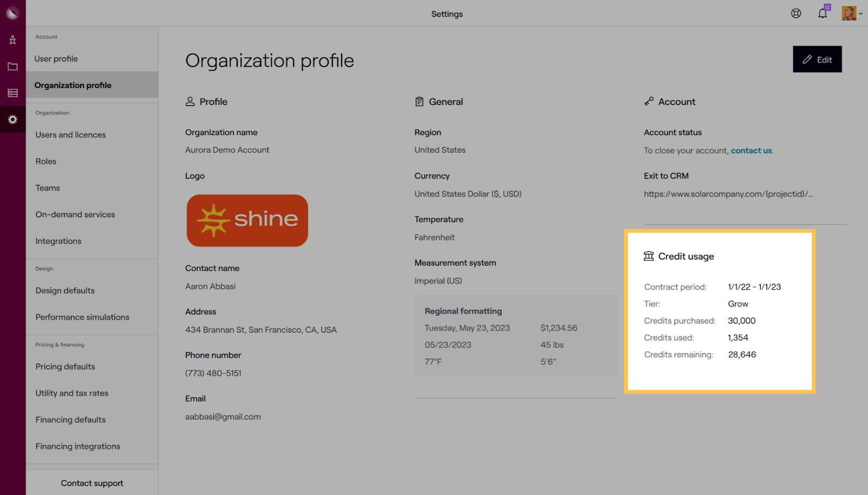Open the help lifebuoy icon
Screen dimensions: 868x495
(796, 14)
